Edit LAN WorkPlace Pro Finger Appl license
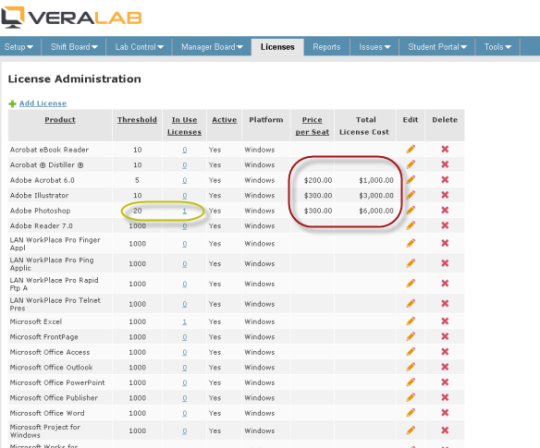This screenshot has height=448, width=540. (x=411, y=243)
